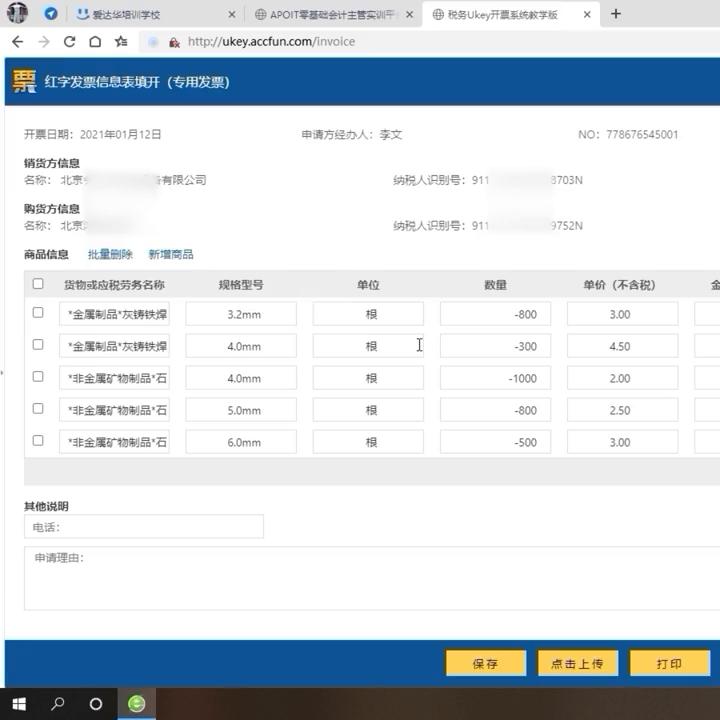Click the 单价（不含税） column header
720x720 pixels.
coord(619,285)
